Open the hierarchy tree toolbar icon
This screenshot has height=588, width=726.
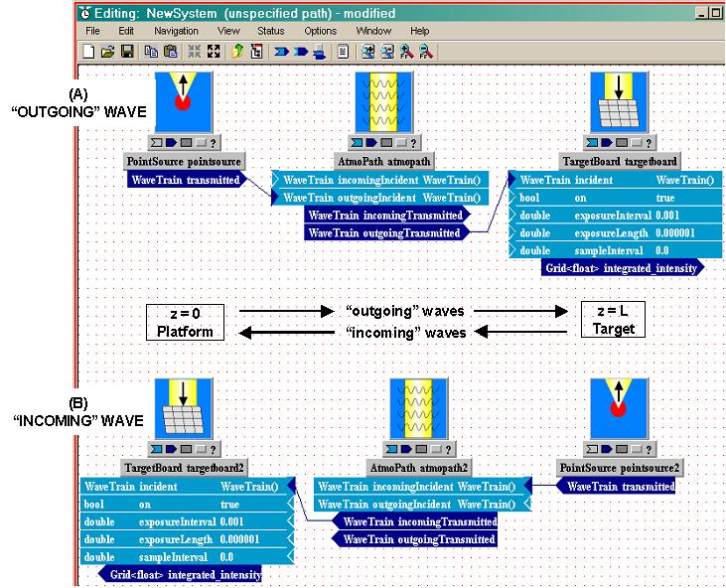click(256, 52)
